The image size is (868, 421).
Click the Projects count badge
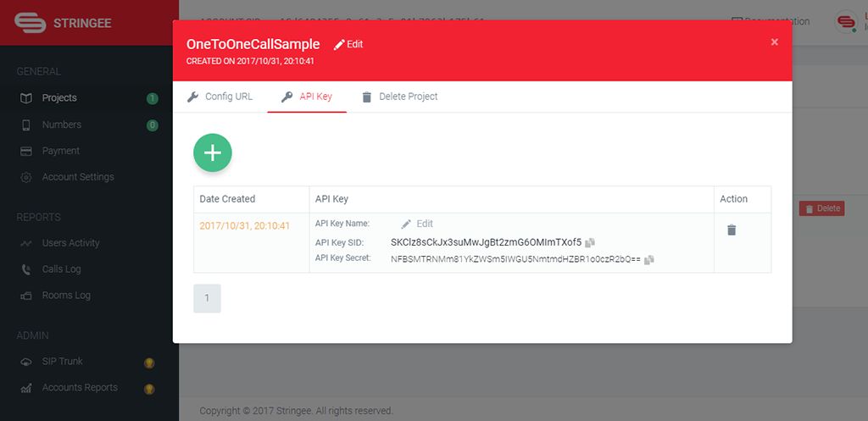tap(153, 98)
